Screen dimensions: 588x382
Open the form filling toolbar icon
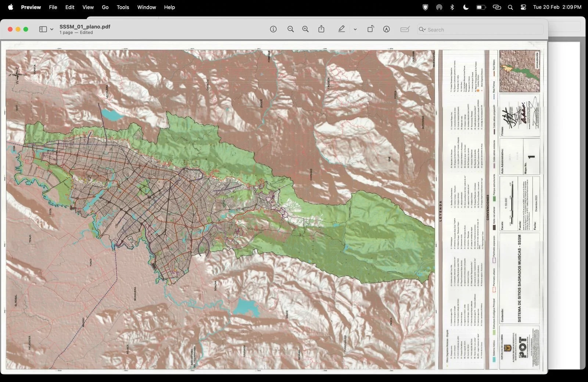(x=405, y=29)
